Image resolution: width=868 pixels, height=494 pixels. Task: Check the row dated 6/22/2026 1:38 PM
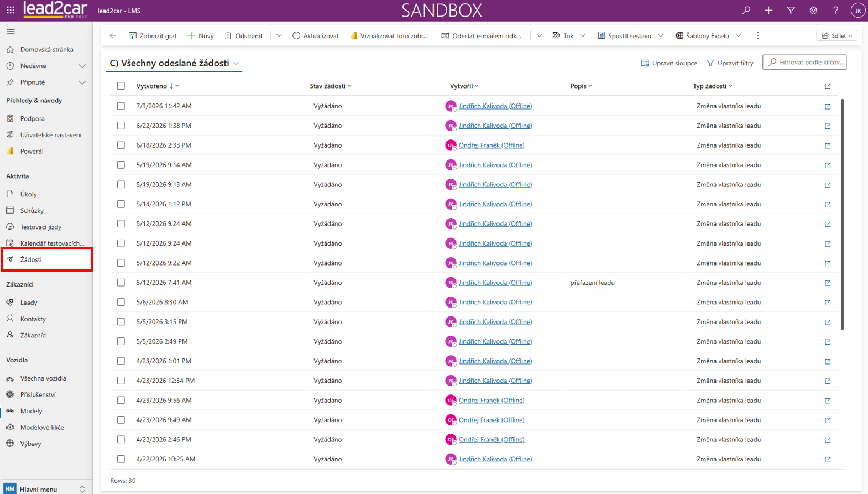(x=121, y=126)
